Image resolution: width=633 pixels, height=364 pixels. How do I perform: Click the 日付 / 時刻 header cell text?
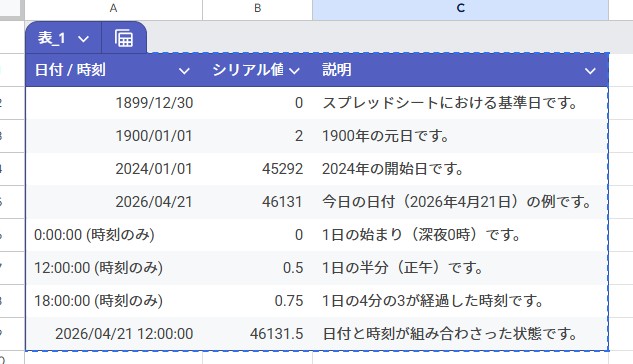coord(70,70)
